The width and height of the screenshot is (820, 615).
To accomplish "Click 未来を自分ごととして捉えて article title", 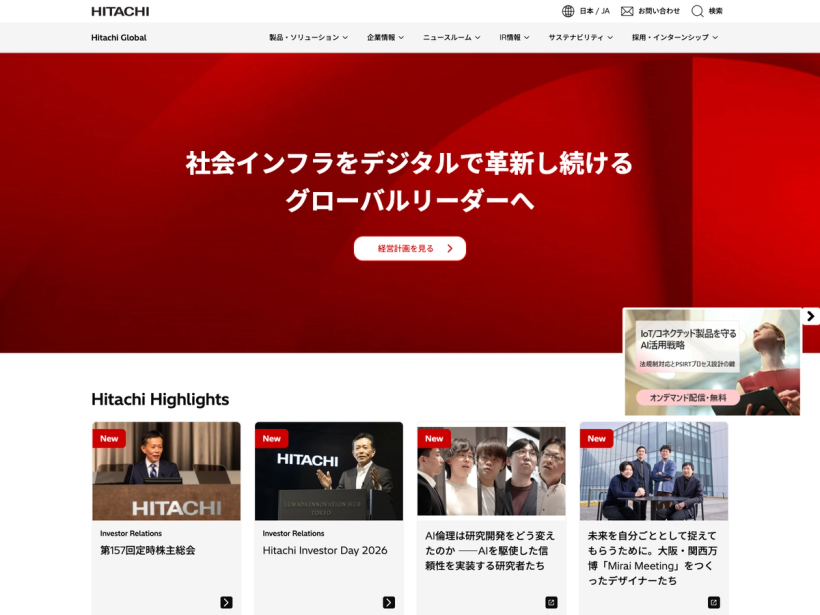I will pos(652,558).
